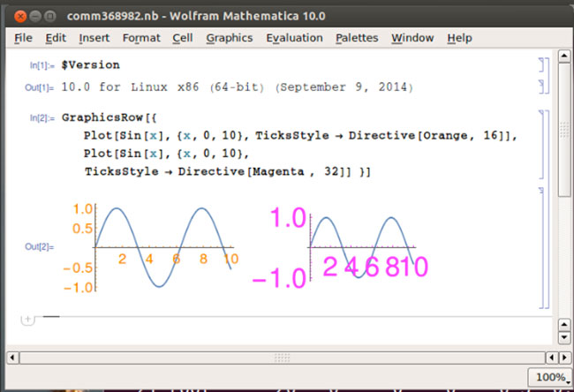Open the 100% magnification dropdown

point(548,378)
